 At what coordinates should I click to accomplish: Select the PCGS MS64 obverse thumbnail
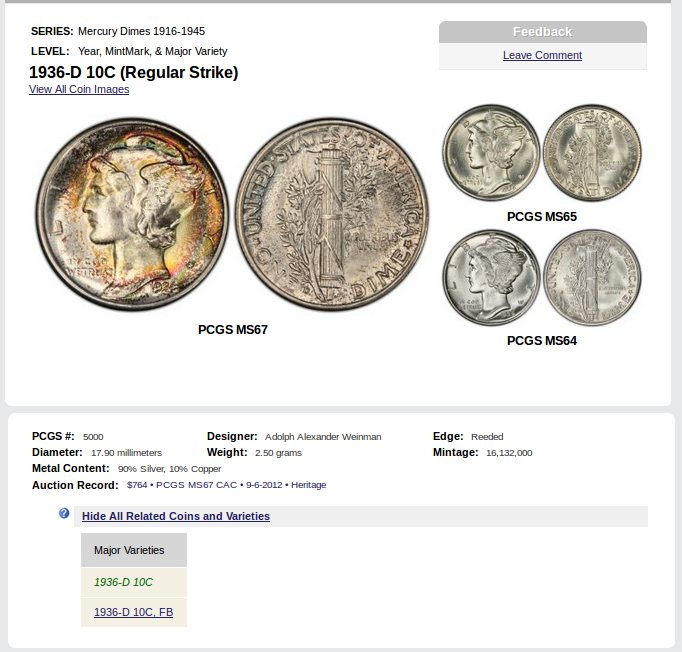pos(491,278)
